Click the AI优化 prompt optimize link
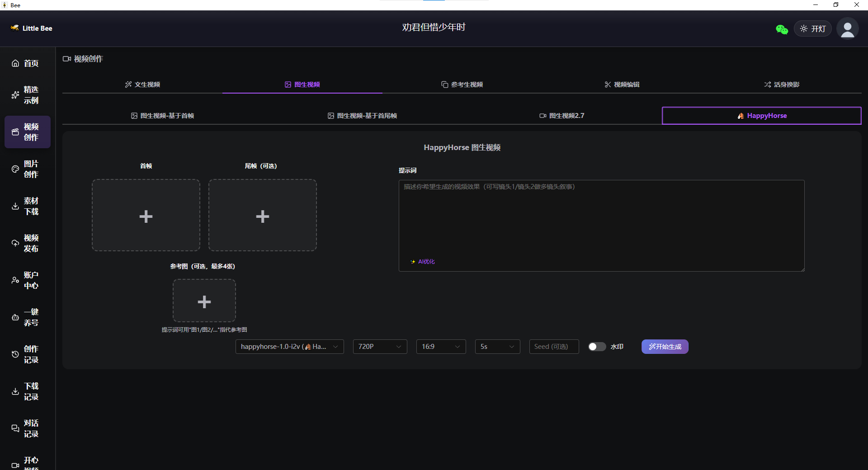This screenshot has width=868, height=470. click(423, 262)
